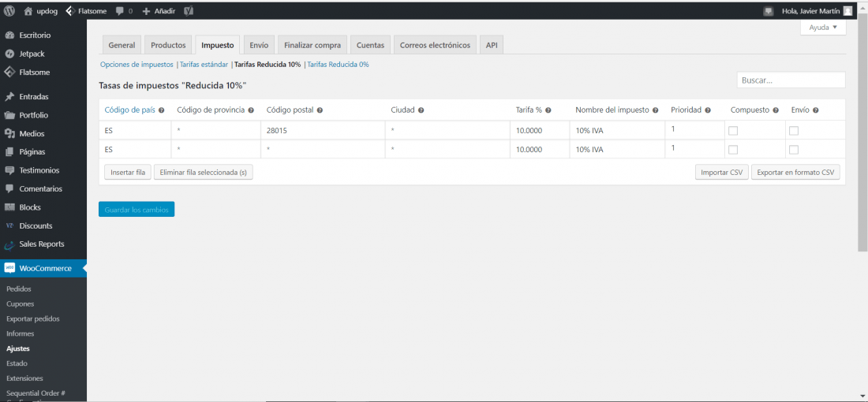The height and width of the screenshot is (402, 868).
Task: Show help tip for Código de provincia
Action: 251,110
